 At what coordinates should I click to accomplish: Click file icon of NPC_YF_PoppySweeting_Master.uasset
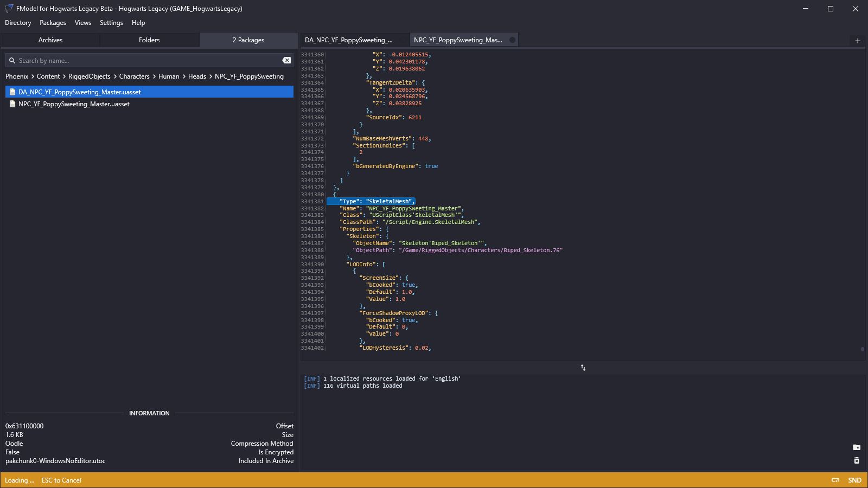coord(12,104)
